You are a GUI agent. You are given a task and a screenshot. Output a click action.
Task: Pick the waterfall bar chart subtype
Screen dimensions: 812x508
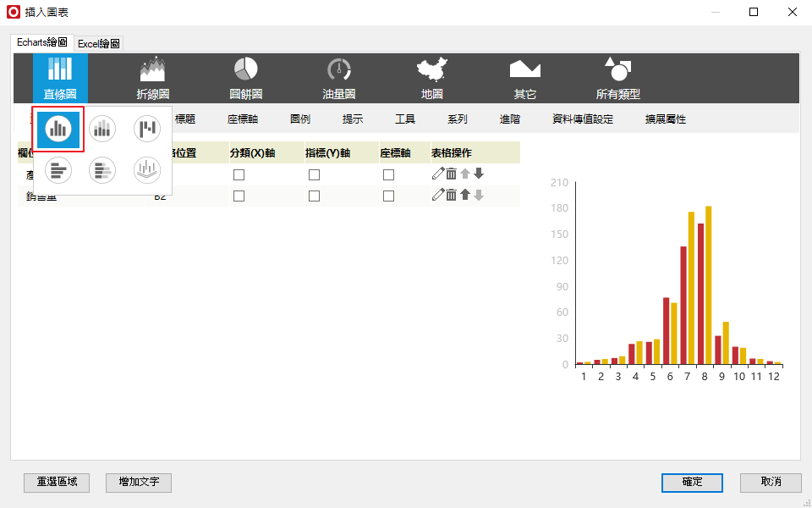point(147,129)
